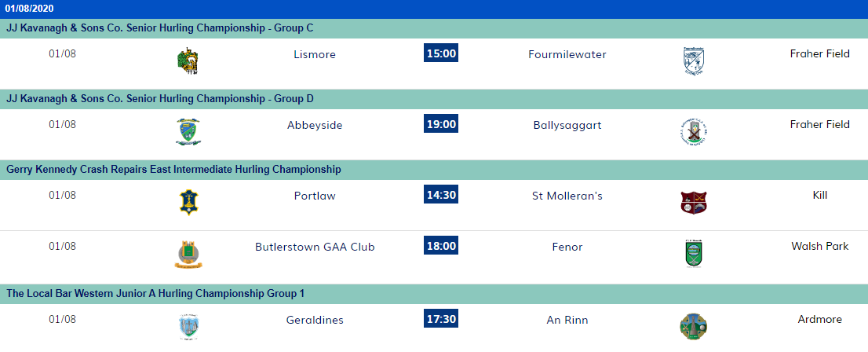Viewport: 868px width, 352px height.
Task: Open the Senior Hurling Championship Group C heading
Action: pos(160,28)
